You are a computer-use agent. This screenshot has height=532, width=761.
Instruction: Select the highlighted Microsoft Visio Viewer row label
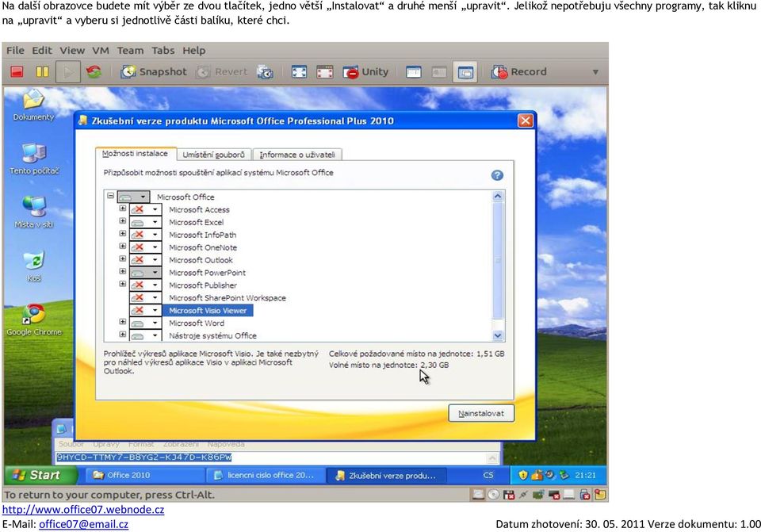point(208,311)
